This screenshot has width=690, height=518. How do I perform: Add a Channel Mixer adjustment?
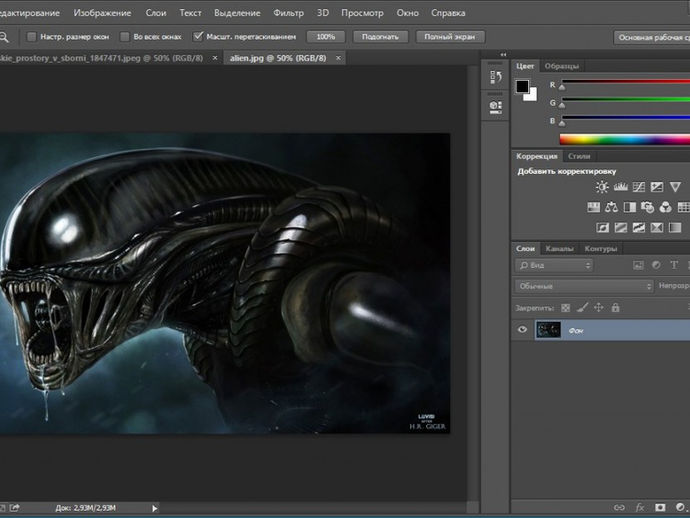pos(665,207)
